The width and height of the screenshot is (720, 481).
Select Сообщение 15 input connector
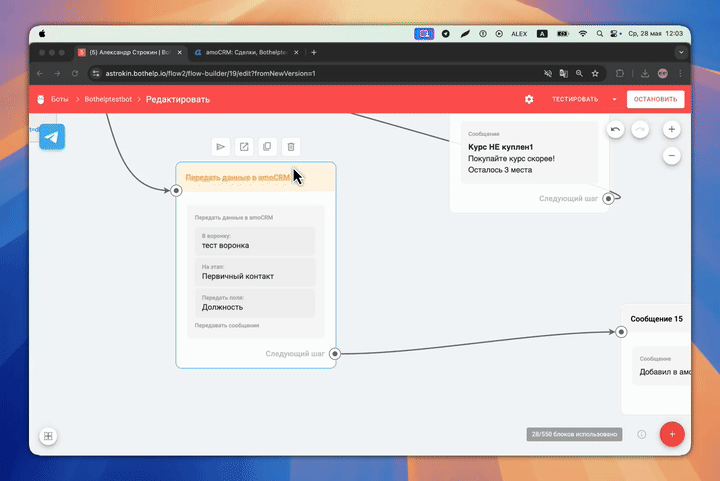(621, 332)
